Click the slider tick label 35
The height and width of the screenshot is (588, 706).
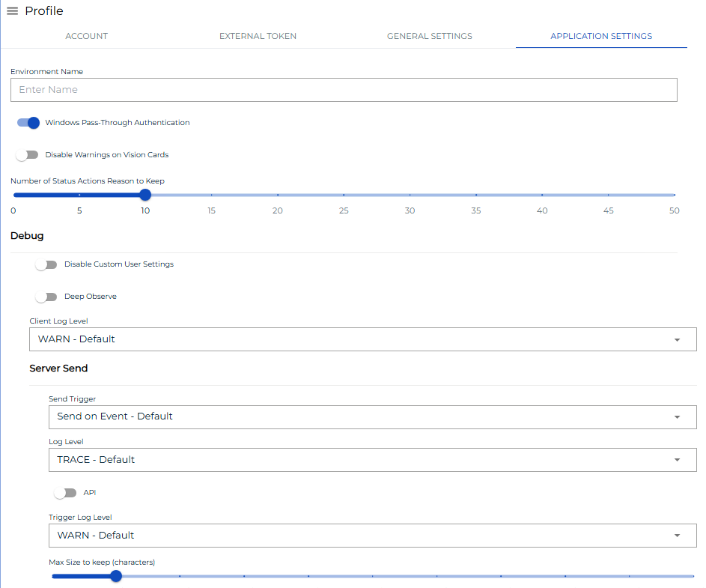pos(476,210)
